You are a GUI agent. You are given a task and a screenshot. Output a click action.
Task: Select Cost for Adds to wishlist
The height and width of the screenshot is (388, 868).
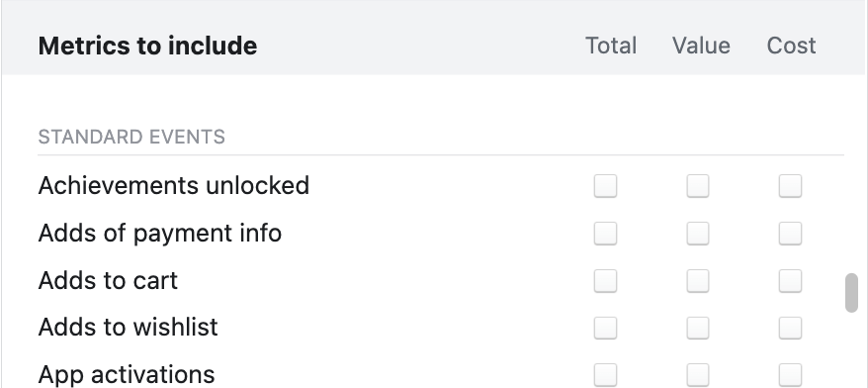coord(790,329)
